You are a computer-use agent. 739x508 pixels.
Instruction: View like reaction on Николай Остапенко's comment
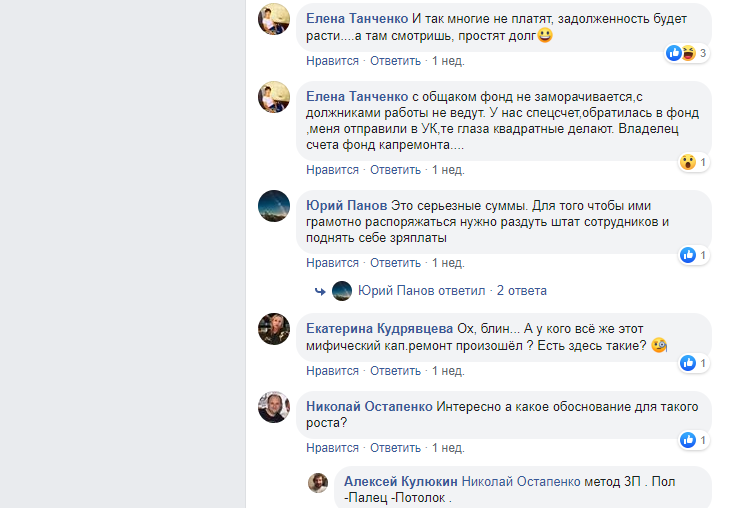tap(688, 439)
